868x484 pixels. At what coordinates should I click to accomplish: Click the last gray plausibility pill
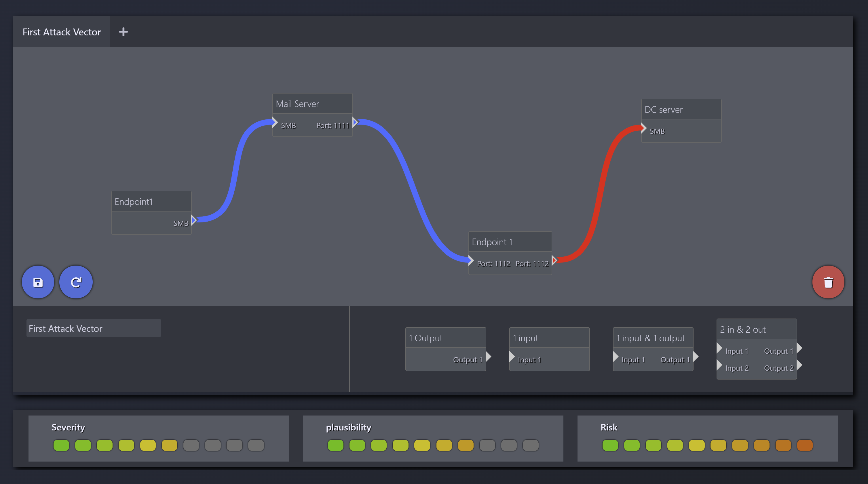[x=530, y=445]
